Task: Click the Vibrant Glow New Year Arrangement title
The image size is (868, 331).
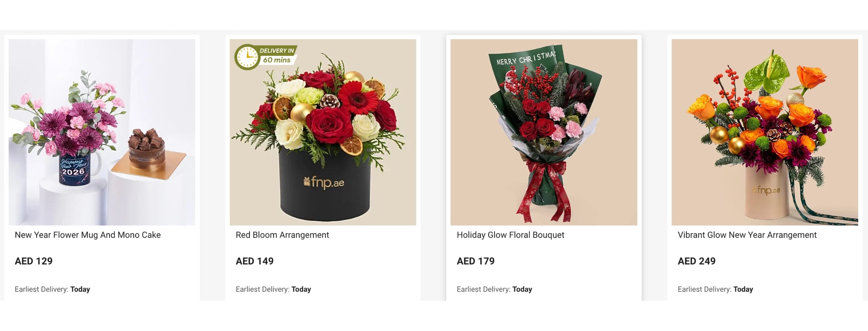Action: point(747,235)
